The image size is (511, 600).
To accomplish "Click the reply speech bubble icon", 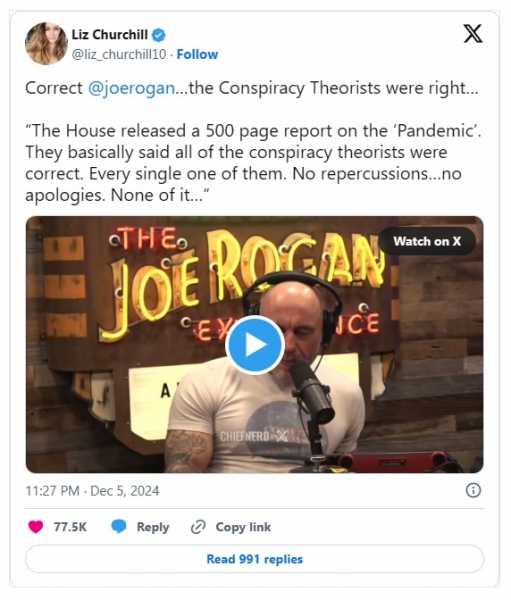I will [119, 527].
